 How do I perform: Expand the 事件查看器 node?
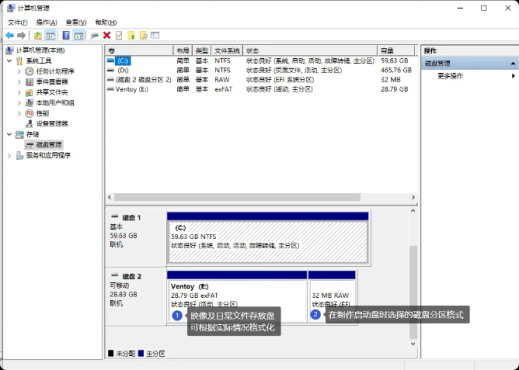tap(19, 82)
